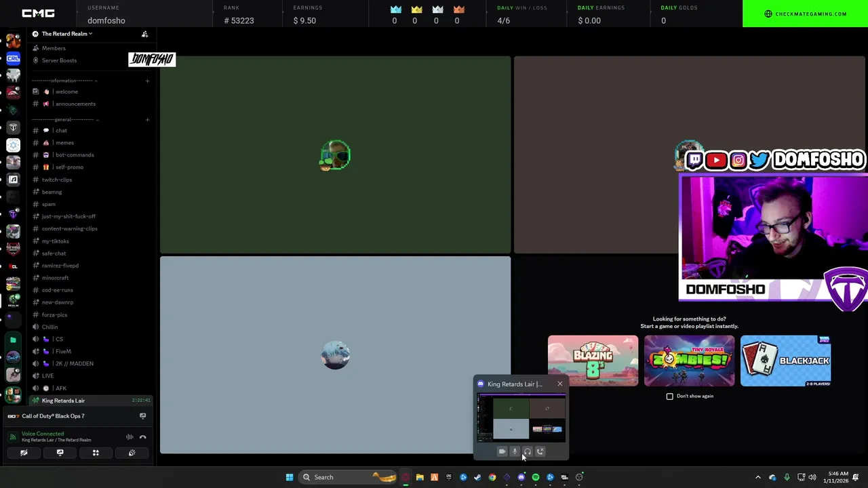Open the server name dropdown menu
868x488 pixels.
66,34
